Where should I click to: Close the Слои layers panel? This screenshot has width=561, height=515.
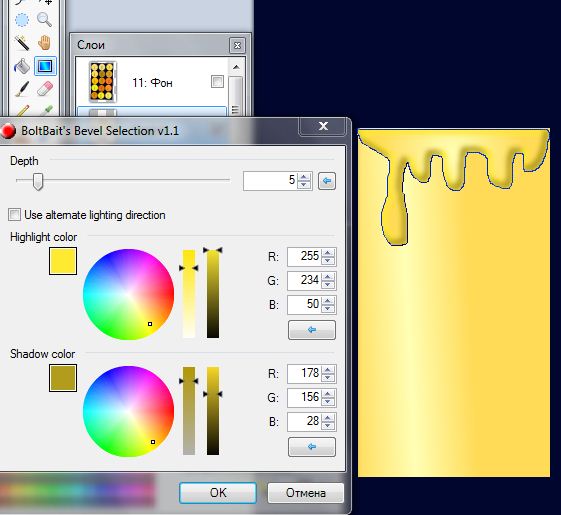pyautogui.click(x=237, y=45)
